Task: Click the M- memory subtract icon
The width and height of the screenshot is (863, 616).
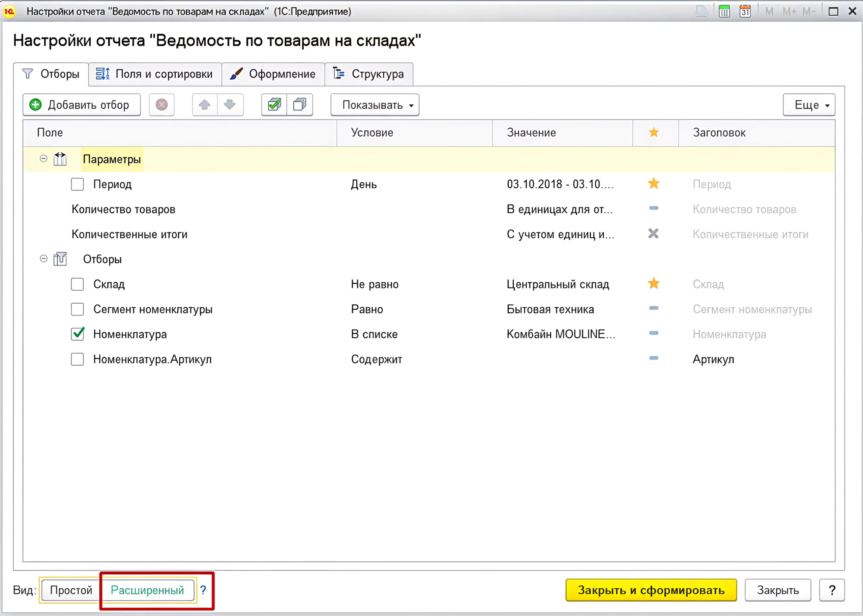Action: pos(809,11)
